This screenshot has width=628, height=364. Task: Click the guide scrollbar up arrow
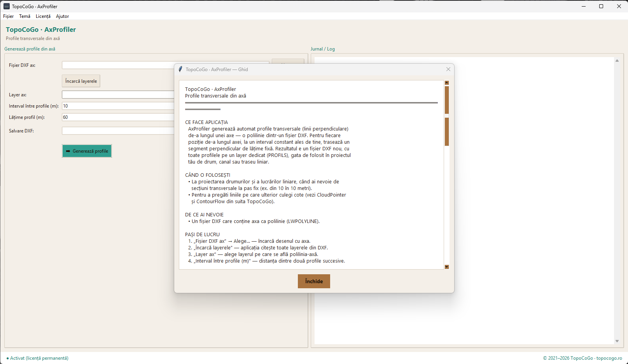click(447, 83)
